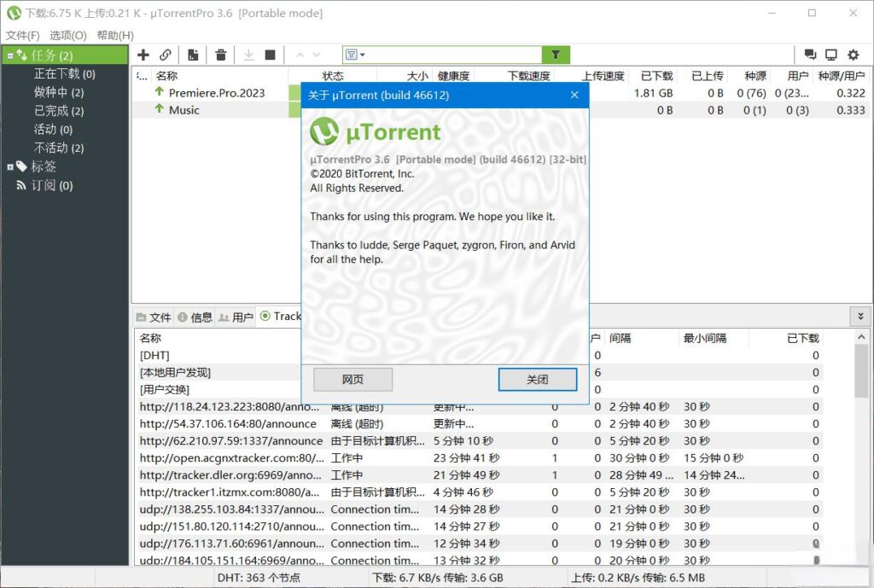Viewport: 874px width, 588px height.
Task: Click the 关闭 button in about dialog
Action: click(x=538, y=379)
